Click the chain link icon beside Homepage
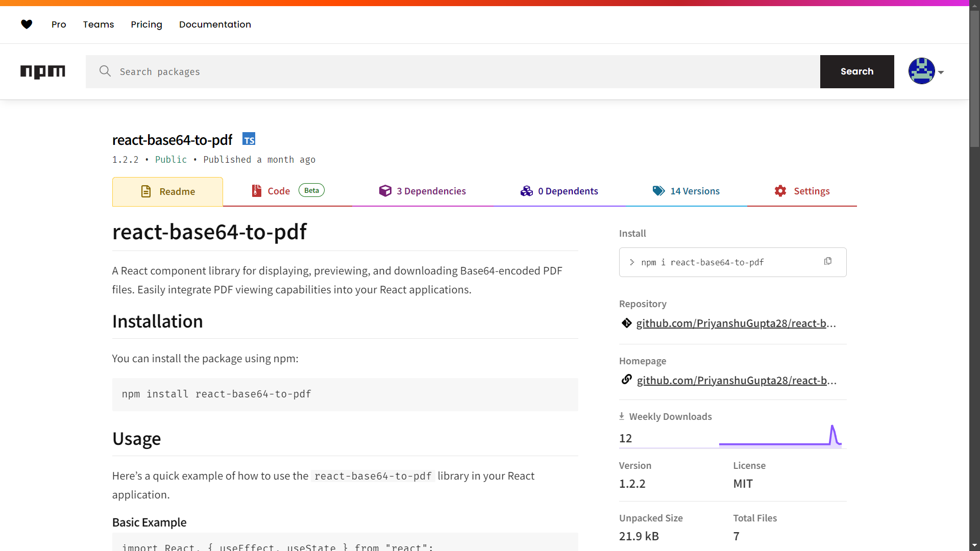The height and width of the screenshot is (551, 980). pos(627,380)
